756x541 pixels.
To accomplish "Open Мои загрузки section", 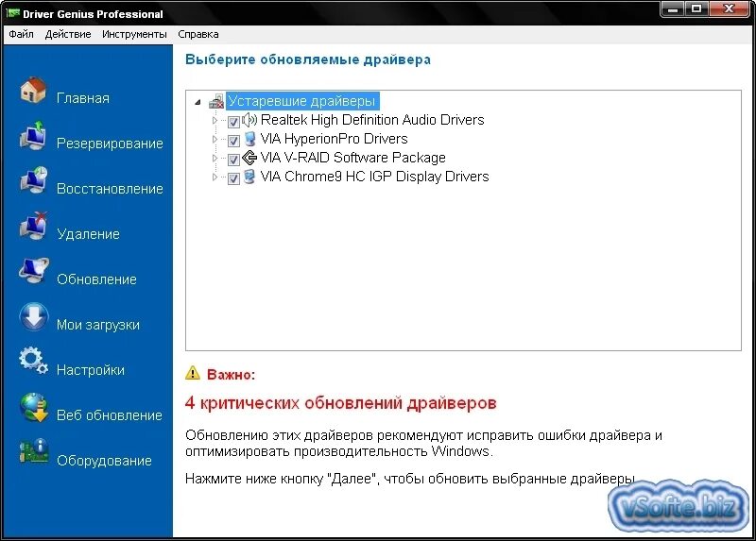I will click(x=98, y=325).
